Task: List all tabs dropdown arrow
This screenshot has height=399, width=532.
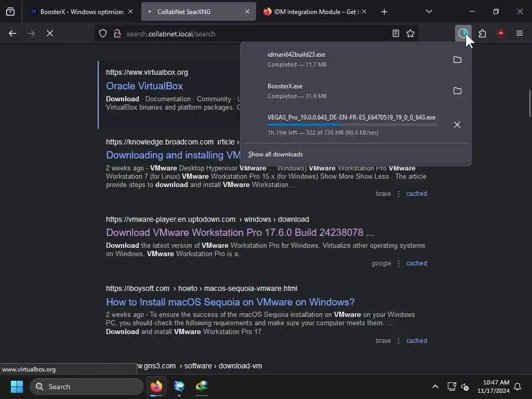Action: pos(429,11)
